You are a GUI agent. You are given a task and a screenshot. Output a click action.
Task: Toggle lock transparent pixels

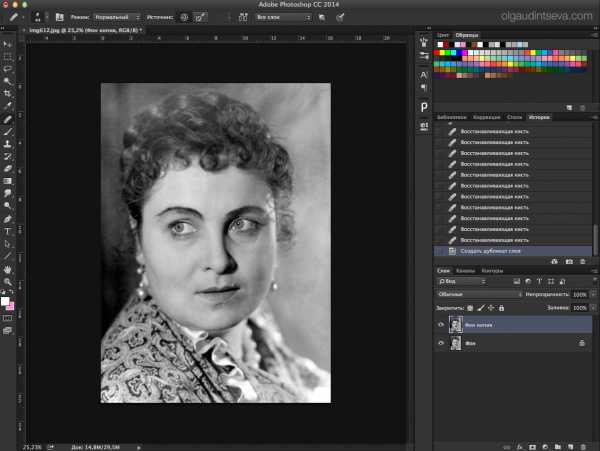470,308
